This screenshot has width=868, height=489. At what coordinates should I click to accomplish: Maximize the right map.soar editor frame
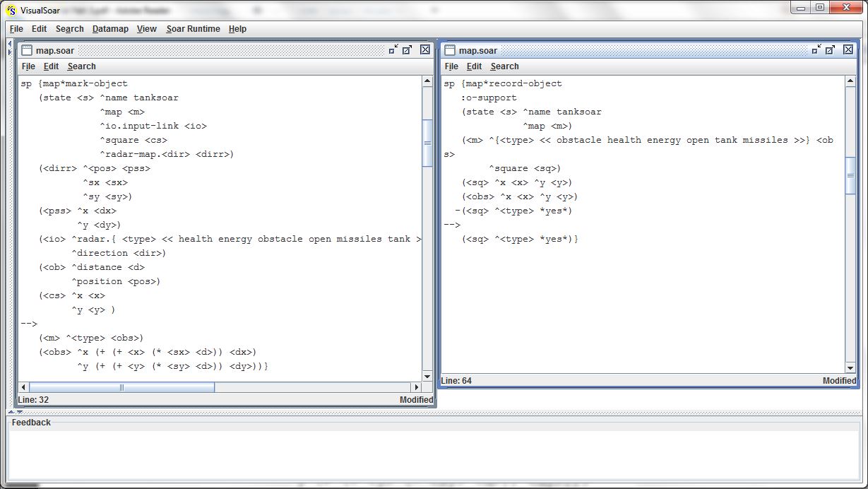click(831, 49)
